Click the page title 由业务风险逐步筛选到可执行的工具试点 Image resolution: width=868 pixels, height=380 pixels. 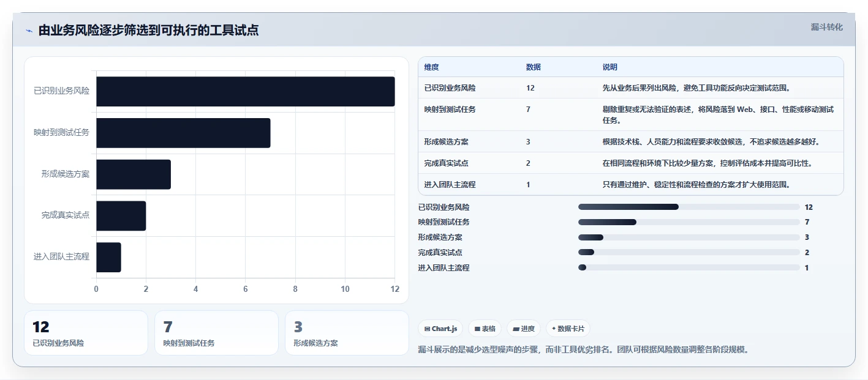148,31
